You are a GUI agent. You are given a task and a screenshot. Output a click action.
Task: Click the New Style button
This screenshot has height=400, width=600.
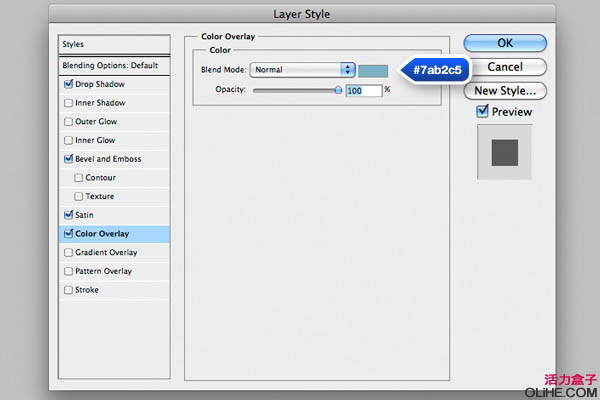pos(505,91)
